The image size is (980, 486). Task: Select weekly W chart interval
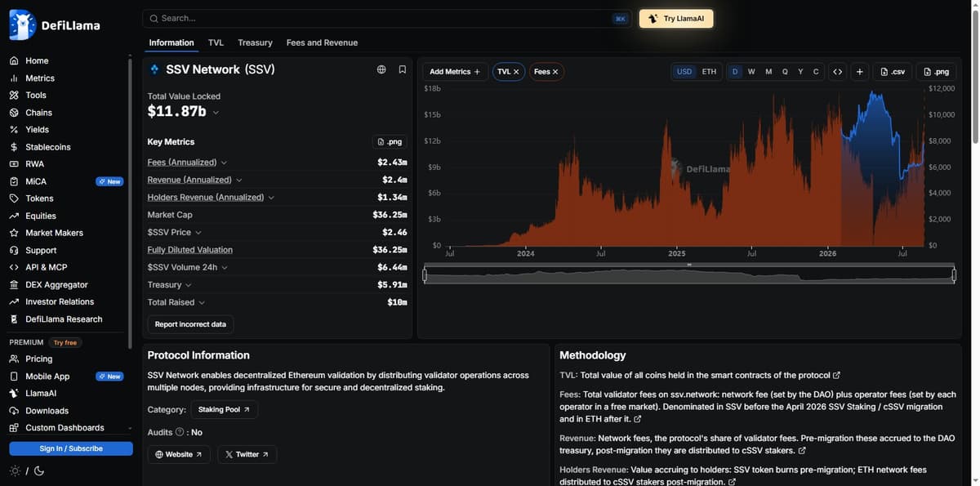click(751, 72)
